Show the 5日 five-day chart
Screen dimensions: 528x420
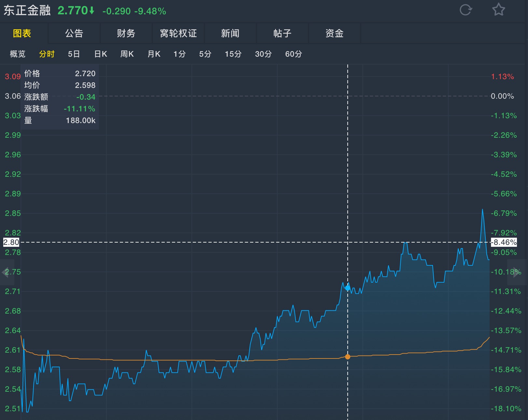74,54
